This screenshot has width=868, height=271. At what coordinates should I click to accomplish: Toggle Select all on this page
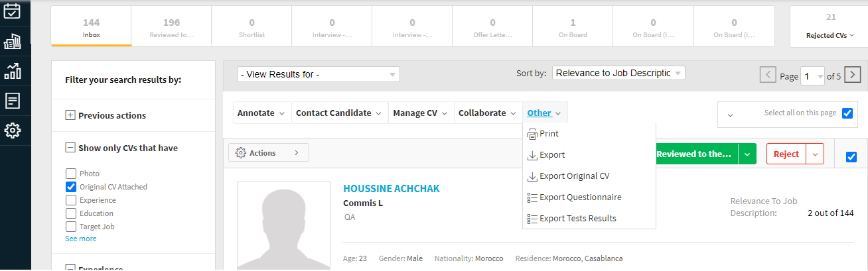pos(847,113)
